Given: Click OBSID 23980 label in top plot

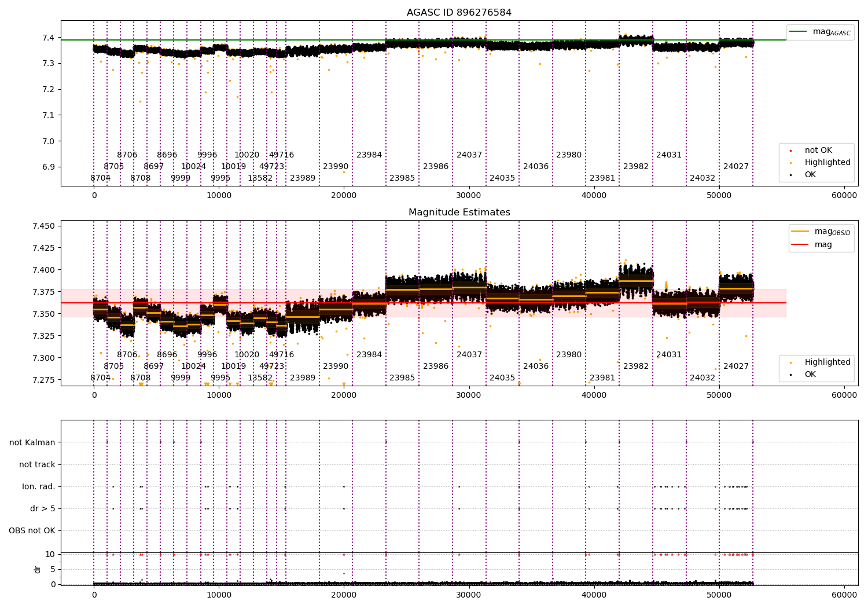Looking at the screenshot, I should 569,155.
